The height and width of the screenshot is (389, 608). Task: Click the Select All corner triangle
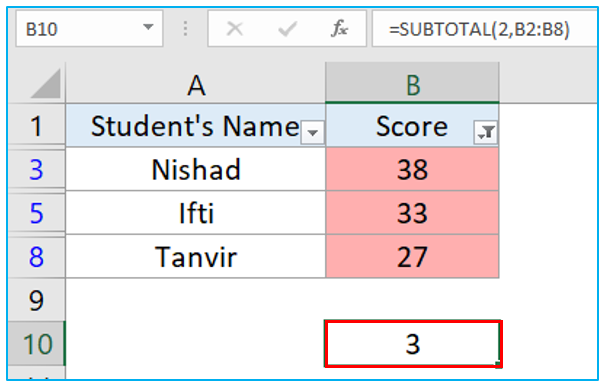46,83
